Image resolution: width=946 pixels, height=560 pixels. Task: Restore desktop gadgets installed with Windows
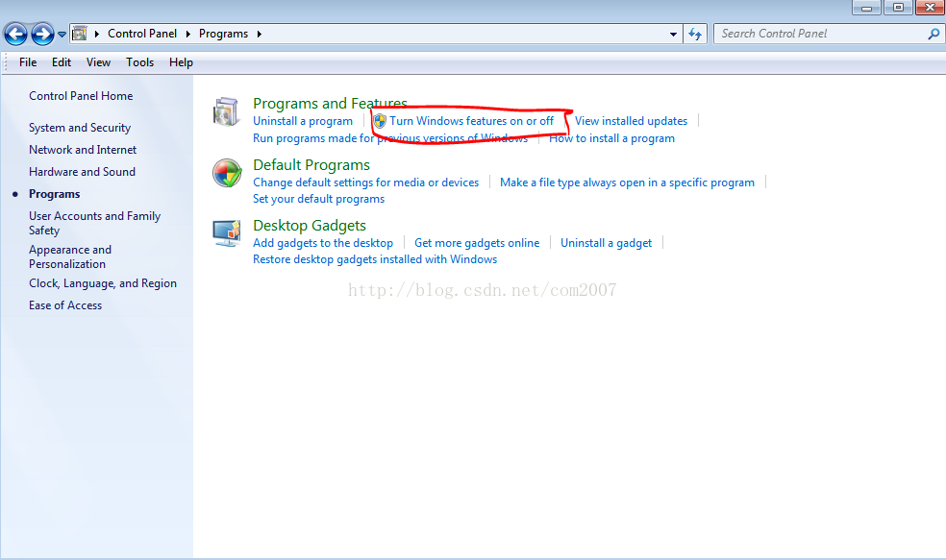[x=375, y=259]
